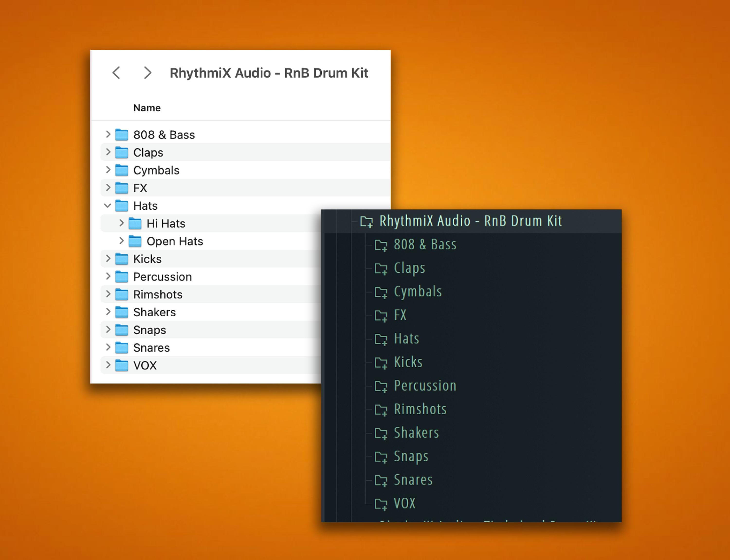This screenshot has height=560, width=730.
Task: Open the Kicks folder icon in dark browser
Action: [x=381, y=363]
